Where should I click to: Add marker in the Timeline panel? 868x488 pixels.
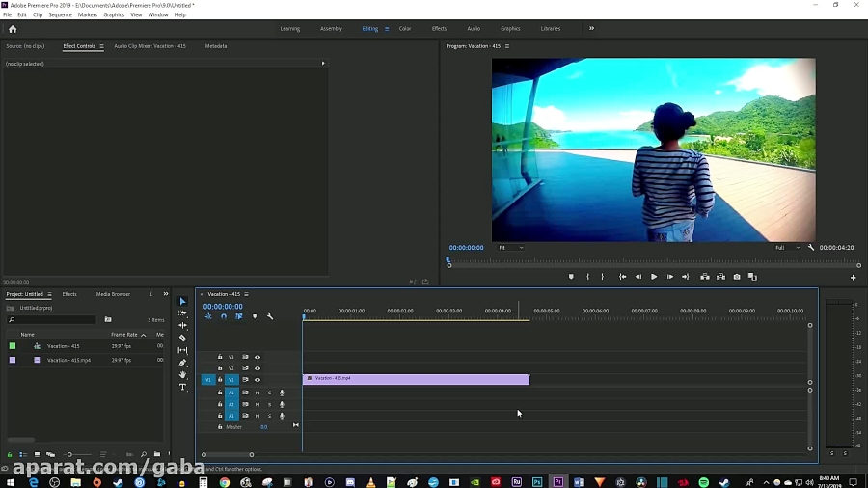[255, 316]
